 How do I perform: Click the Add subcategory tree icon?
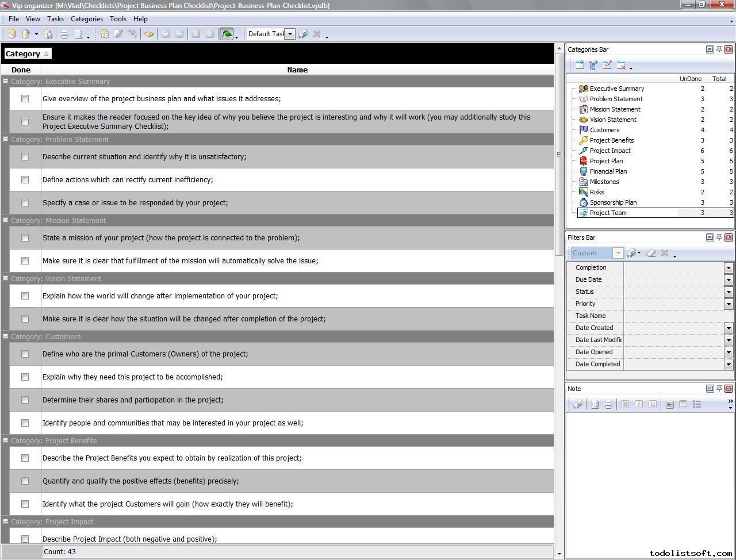click(x=593, y=66)
